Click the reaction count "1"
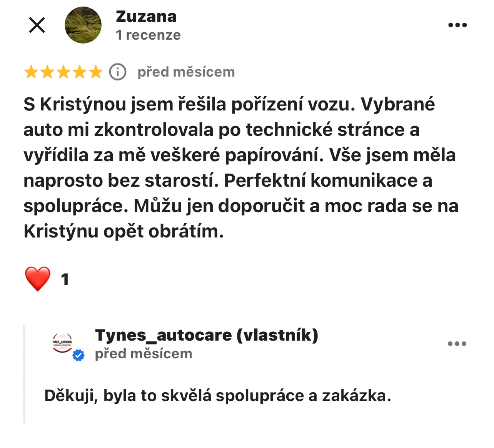This screenshot has width=494, height=448. [65, 279]
